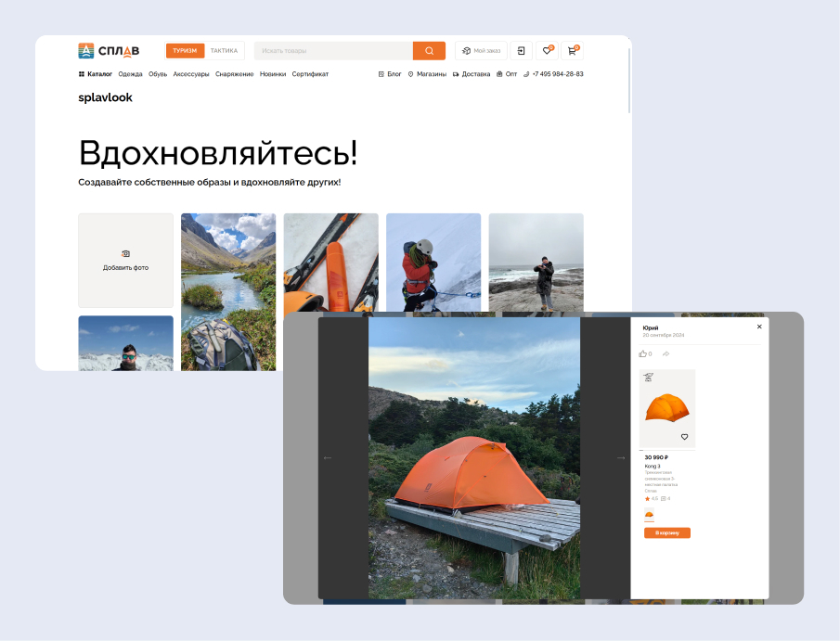Select the orange tent color variant swatch

649,514
